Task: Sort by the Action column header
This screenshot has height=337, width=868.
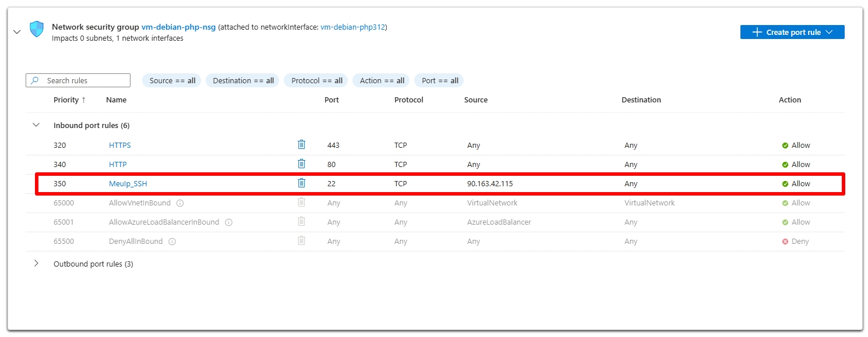Action: 790,100
